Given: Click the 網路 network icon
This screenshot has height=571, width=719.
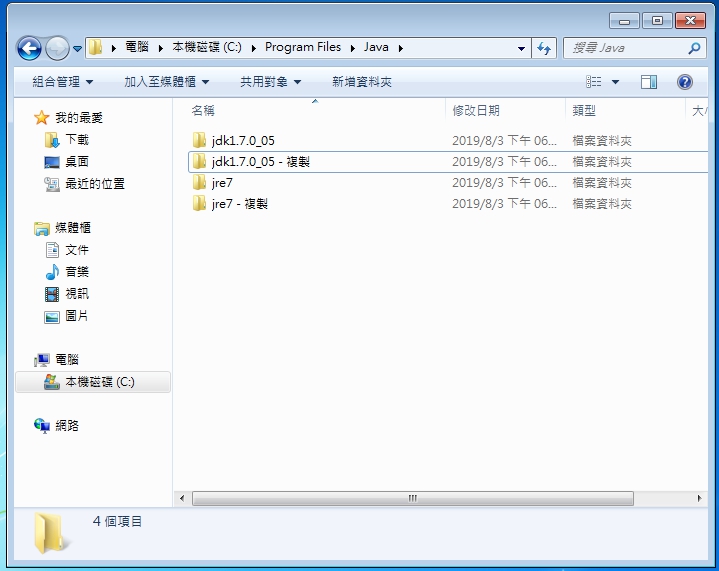Looking at the screenshot, I should (x=42, y=426).
